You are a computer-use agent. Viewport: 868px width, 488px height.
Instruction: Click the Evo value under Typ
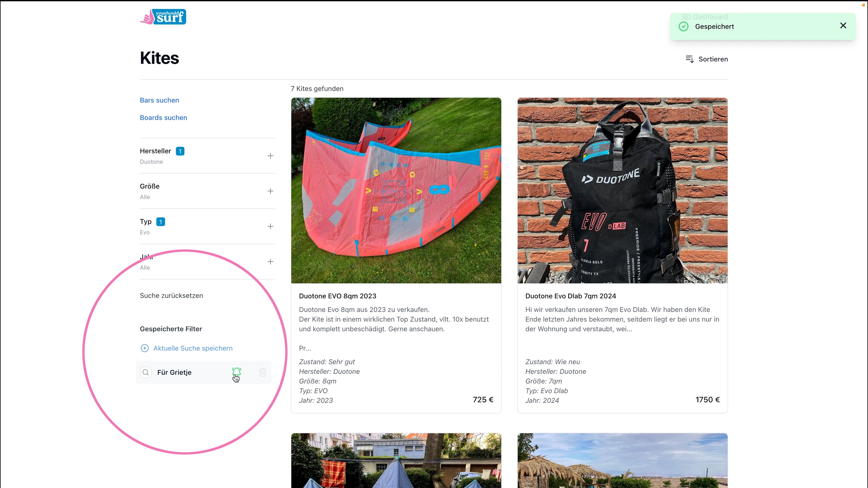(x=145, y=232)
